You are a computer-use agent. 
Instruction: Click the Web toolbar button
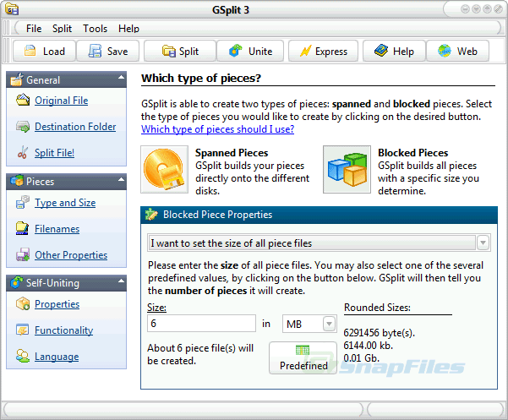(457, 51)
